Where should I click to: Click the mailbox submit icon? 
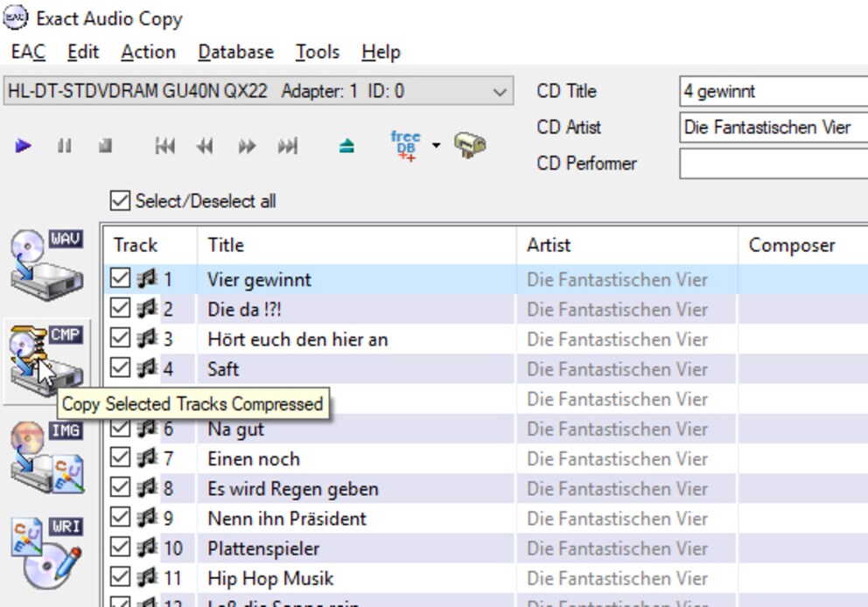click(470, 145)
